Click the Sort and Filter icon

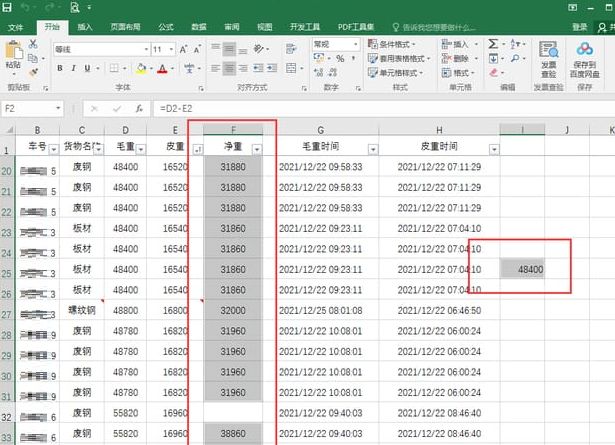[x=515, y=44]
